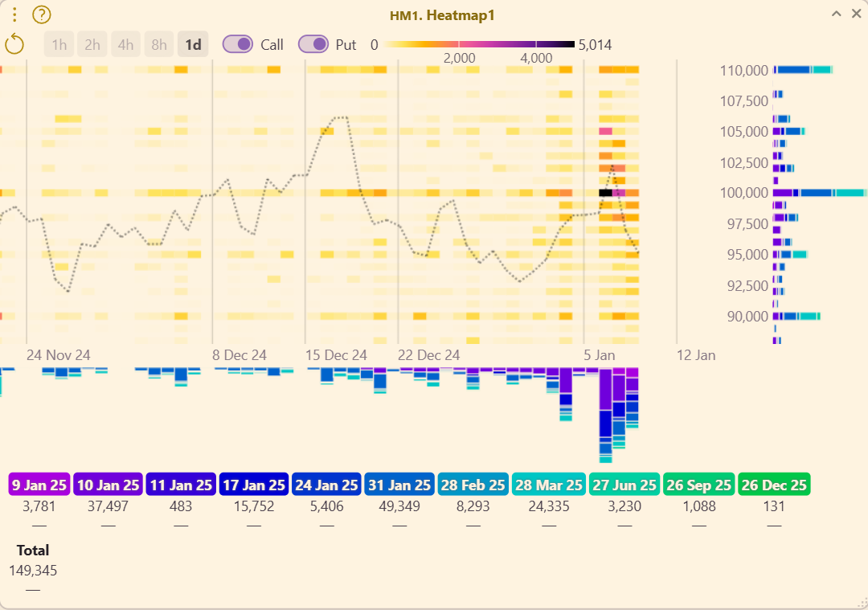Click the 5 Jan date axis label

tap(599, 354)
